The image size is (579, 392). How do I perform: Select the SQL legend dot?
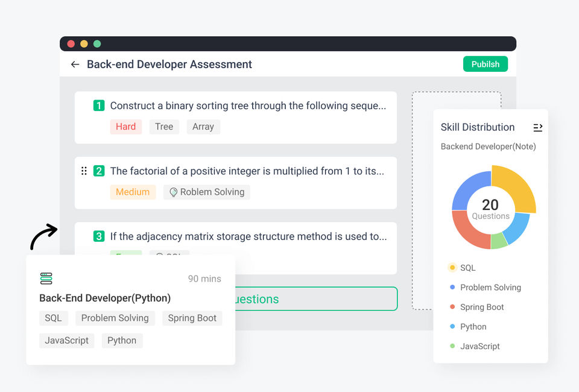[x=452, y=268]
